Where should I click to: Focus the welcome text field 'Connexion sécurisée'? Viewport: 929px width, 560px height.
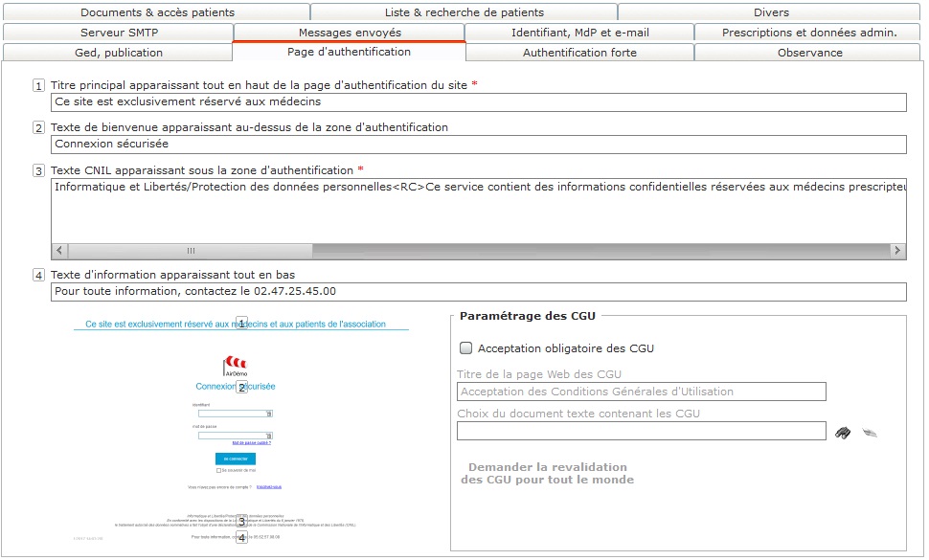click(479, 144)
